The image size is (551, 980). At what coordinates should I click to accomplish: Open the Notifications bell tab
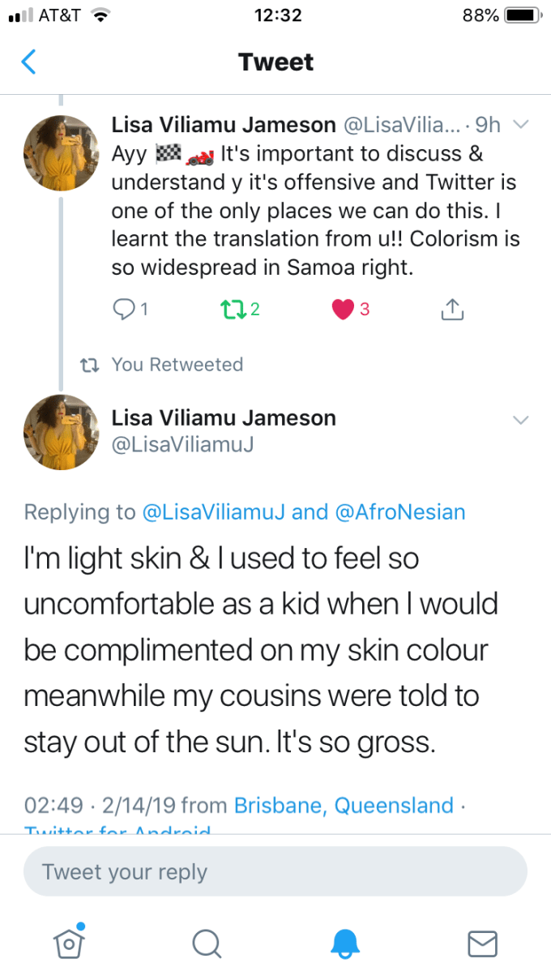[344, 943]
